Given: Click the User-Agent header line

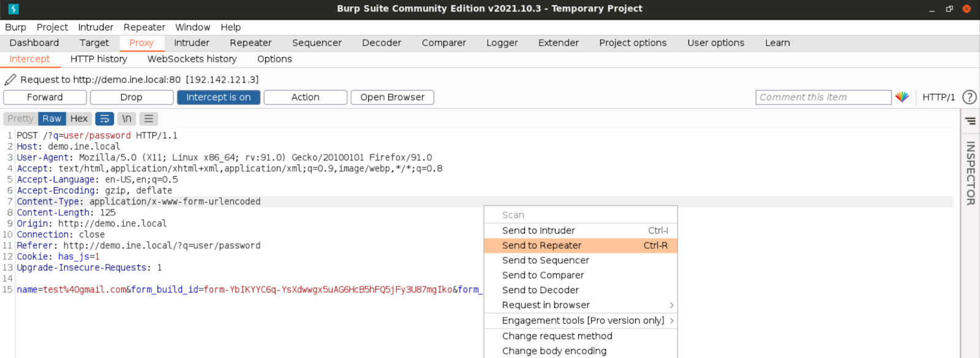Looking at the screenshot, I should click(x=224, y=158).
